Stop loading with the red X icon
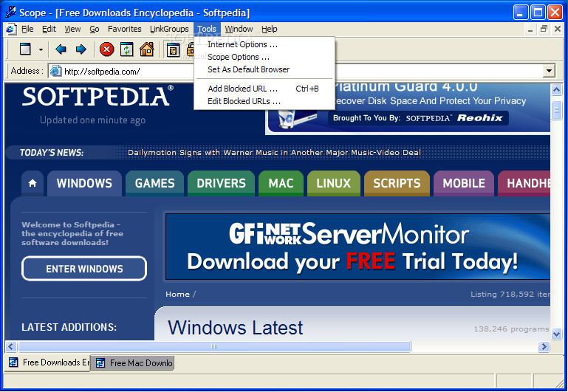 106,49
